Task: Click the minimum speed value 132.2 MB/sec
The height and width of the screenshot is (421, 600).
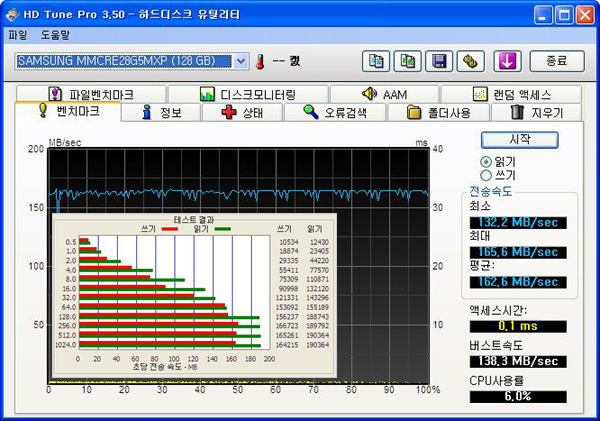Action: 518,223
